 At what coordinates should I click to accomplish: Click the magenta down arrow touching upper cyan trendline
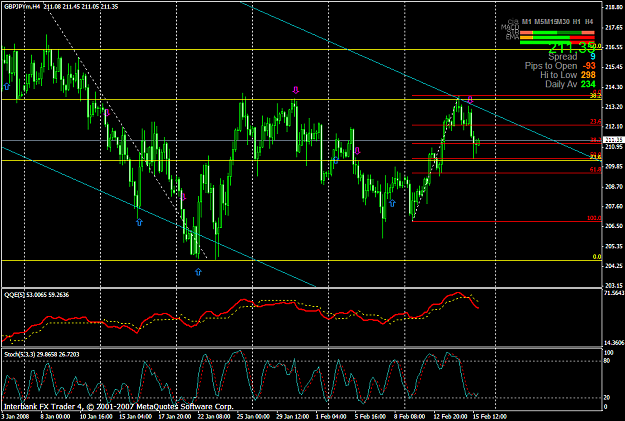coord(470,99)
